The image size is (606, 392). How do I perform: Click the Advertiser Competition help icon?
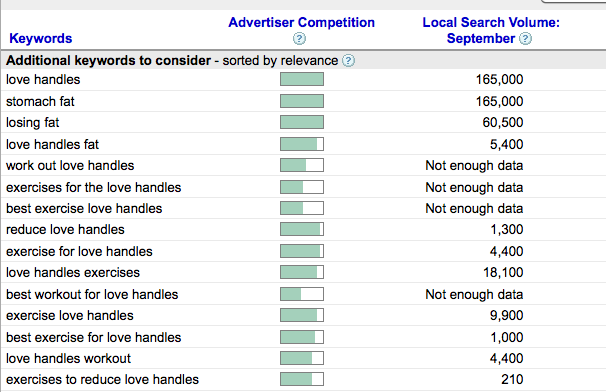pyautogui.click(x=299, y=39)
